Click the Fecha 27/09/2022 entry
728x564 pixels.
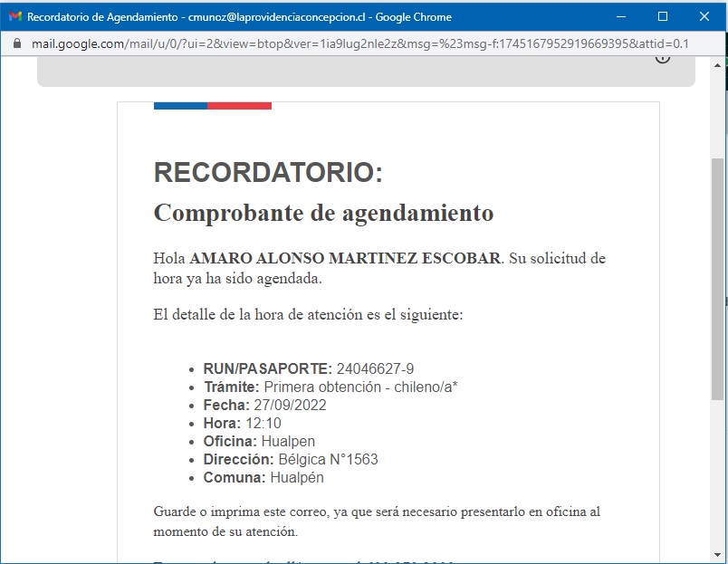click(x=264, y=405)
